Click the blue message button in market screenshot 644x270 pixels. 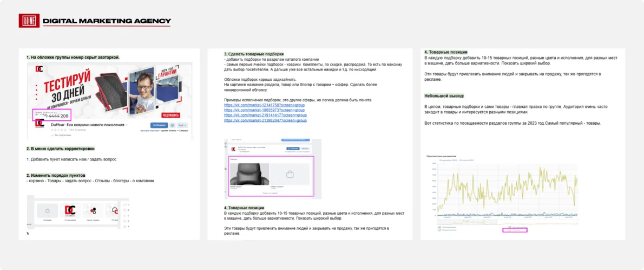point(293,148)
